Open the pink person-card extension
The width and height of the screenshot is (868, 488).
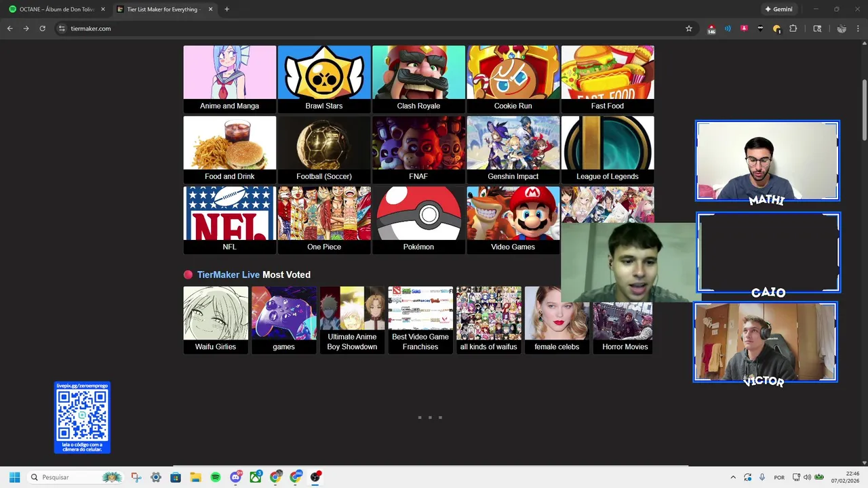coord(744,28)
